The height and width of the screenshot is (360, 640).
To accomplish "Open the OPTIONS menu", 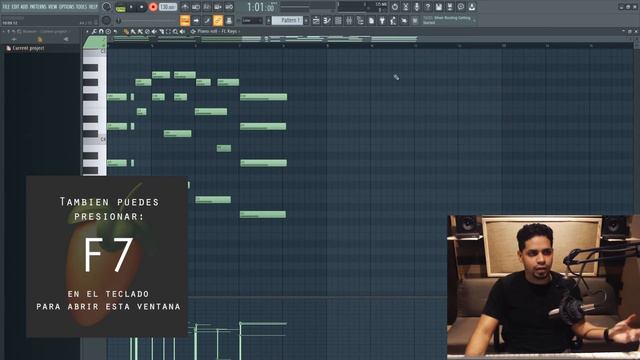I will pyautogui.click(x=67, y=7).
